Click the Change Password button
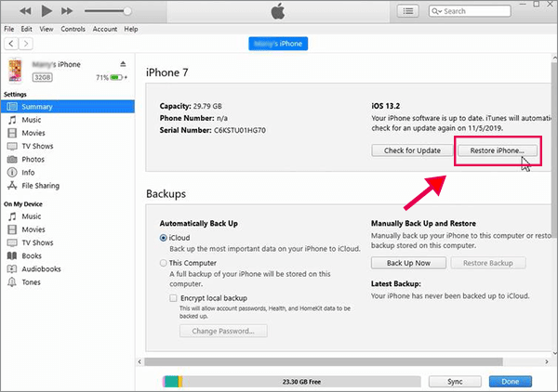Screen dimensions: 558x392 [223, 331]
